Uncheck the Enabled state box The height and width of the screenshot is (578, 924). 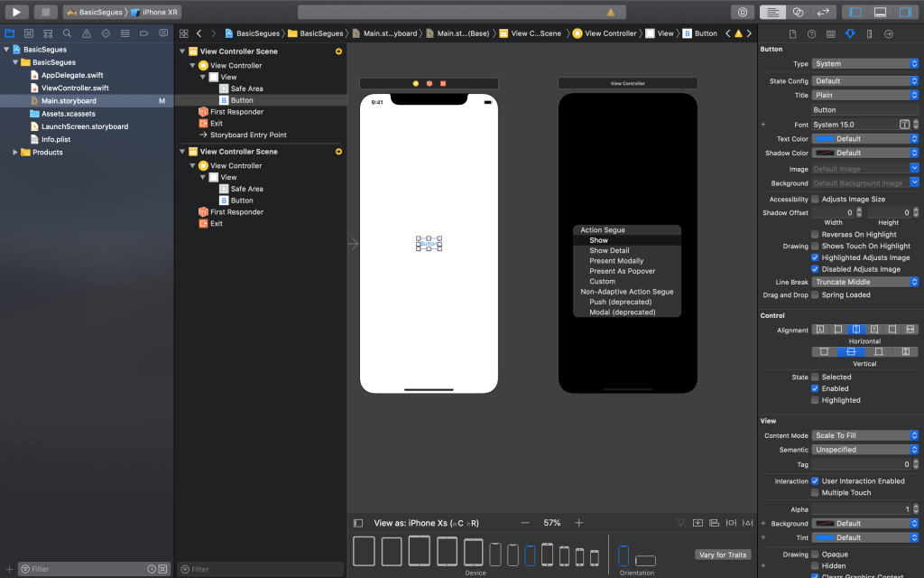815,388
